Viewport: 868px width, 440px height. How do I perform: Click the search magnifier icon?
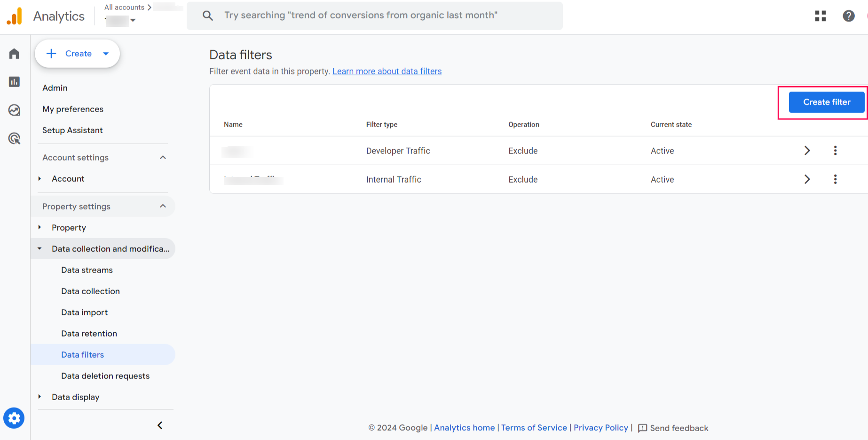(208, 16)
